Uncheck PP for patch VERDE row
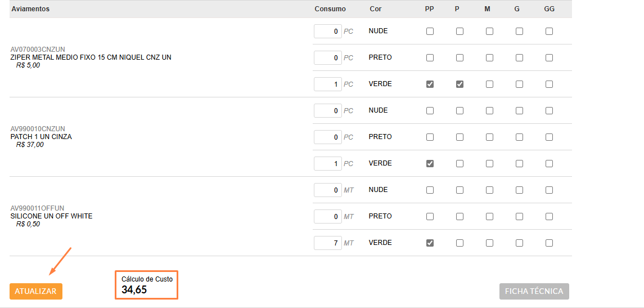 (430, 164)
